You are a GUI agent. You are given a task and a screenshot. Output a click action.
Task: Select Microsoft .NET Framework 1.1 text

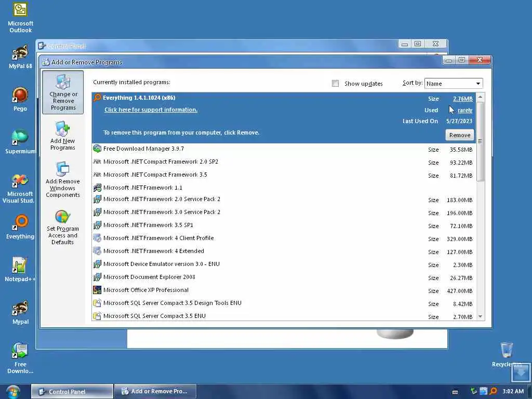click(x=143, y=187)
